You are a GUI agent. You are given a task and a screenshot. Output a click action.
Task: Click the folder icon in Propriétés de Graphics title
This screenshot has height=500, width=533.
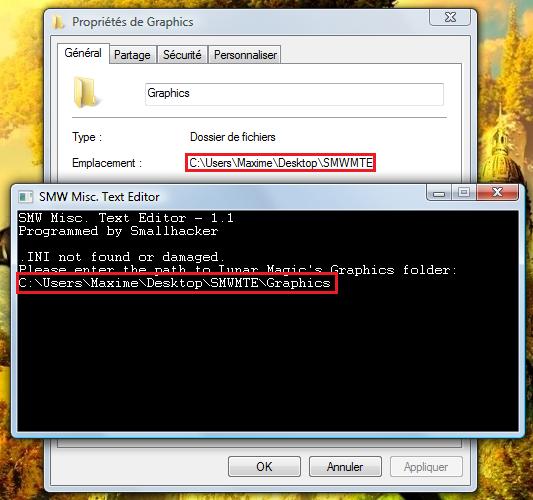(x=58, y=22)
